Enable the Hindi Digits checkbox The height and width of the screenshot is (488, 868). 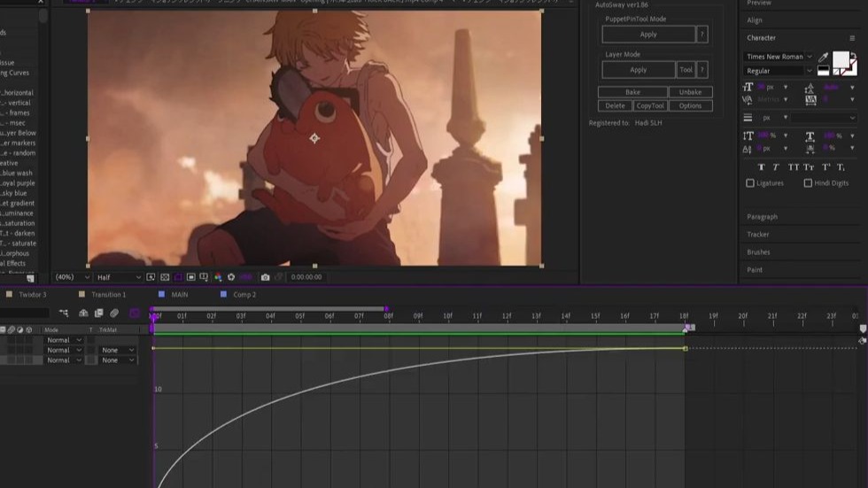pos(808,183)
